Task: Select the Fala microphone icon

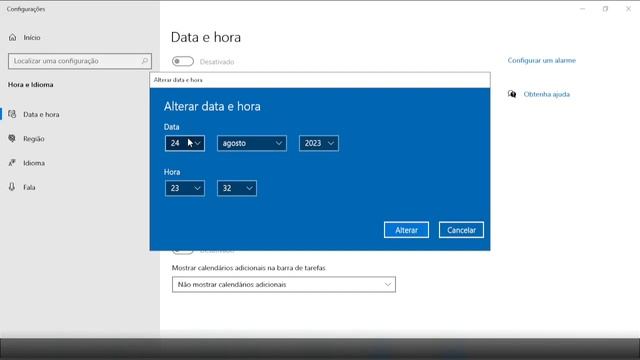Action: click(x=12, y=187)
